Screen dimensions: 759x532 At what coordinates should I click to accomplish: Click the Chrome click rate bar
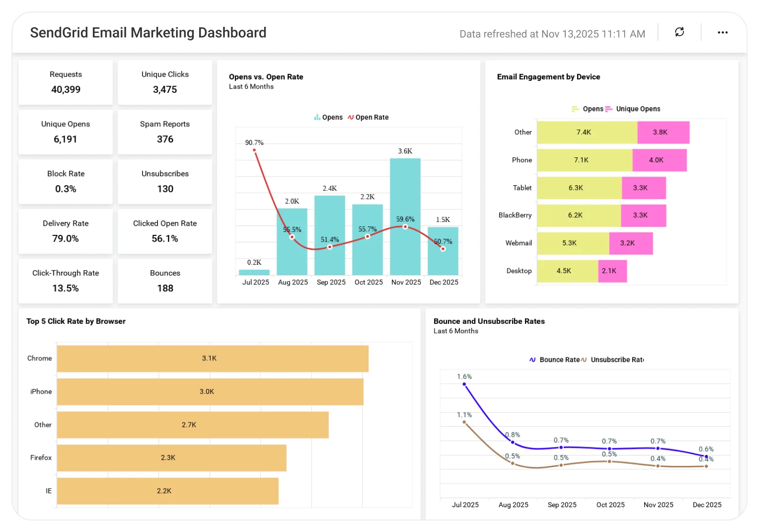(x=212, y=358)
